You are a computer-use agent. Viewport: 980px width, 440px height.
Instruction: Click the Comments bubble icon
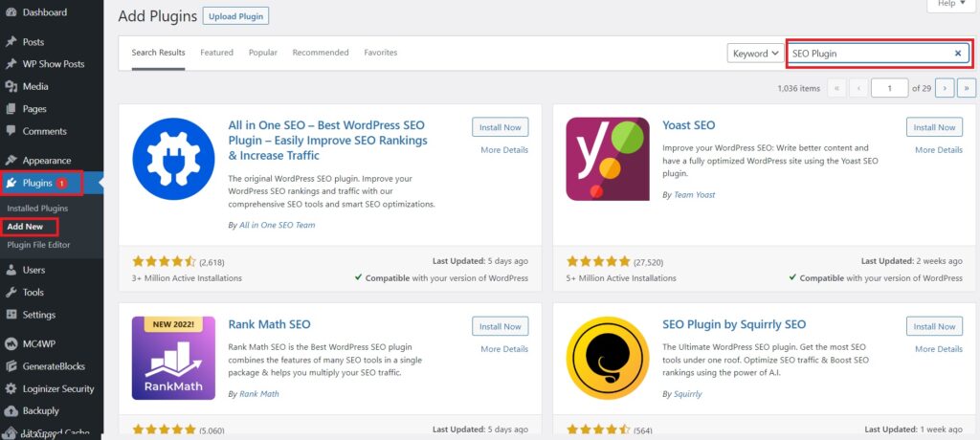(x=11, y=131)
